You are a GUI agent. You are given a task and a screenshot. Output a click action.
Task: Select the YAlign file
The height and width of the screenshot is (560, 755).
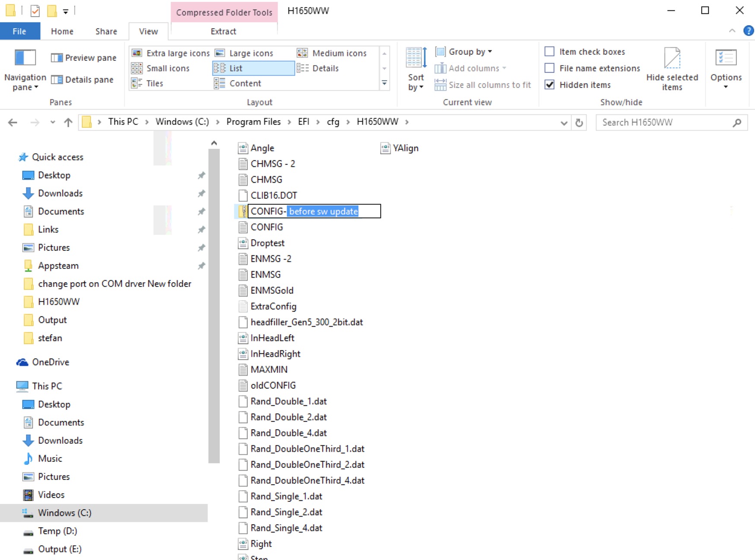[400, 148]
